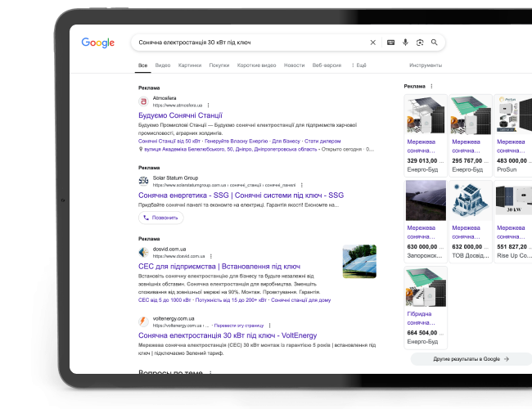Click the dosvid.com.ua favicon
Viewport: 532px width, 409px height.
(x=143, y=252)
